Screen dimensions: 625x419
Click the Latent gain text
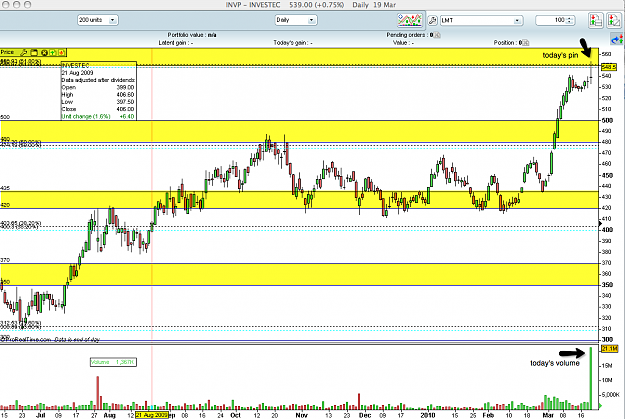pos(176,43)
